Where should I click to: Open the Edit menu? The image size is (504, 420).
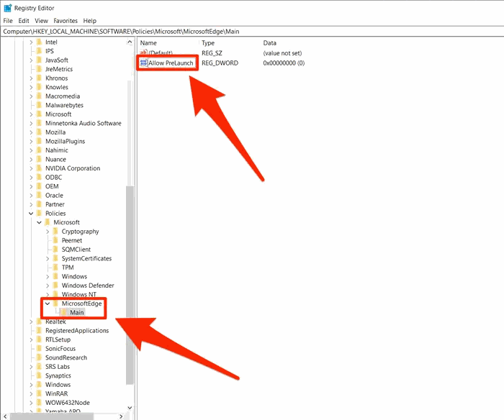(x=24, y=21)
